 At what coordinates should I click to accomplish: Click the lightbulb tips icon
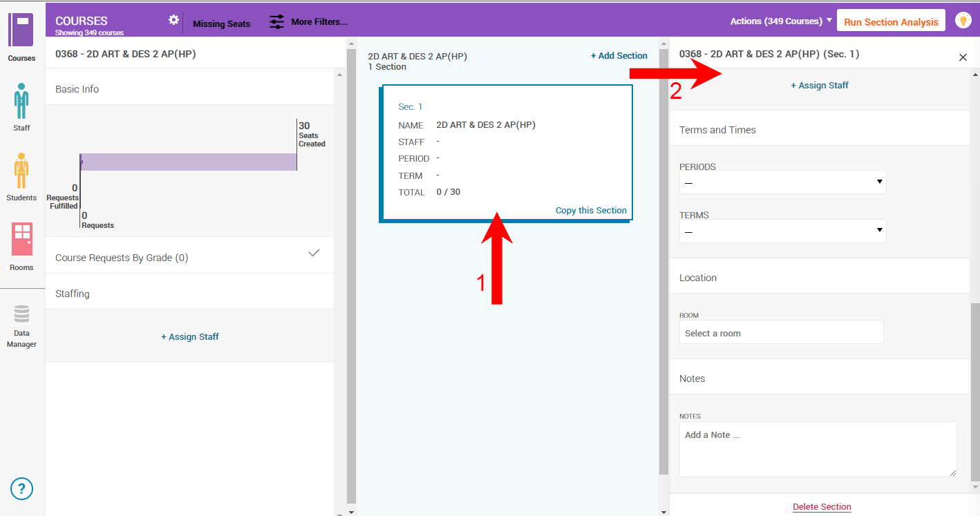963,21
